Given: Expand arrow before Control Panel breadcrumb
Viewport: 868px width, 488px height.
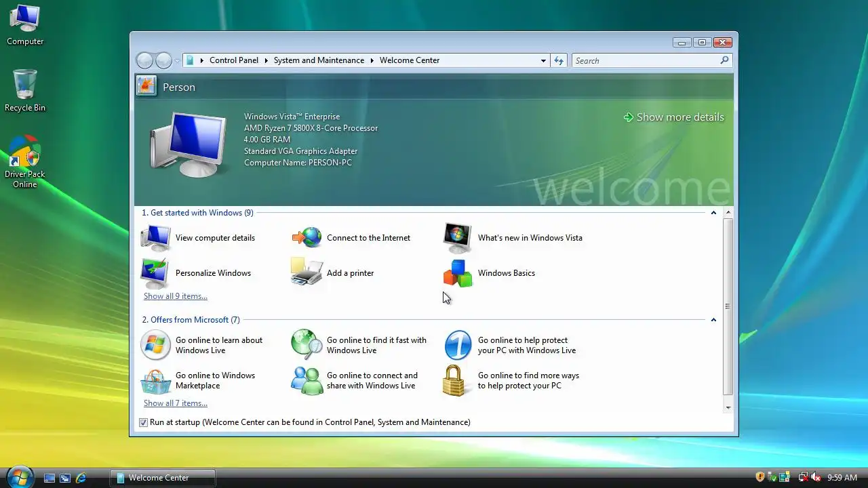Looking at the screenshot, I should [x=202, y=60].
